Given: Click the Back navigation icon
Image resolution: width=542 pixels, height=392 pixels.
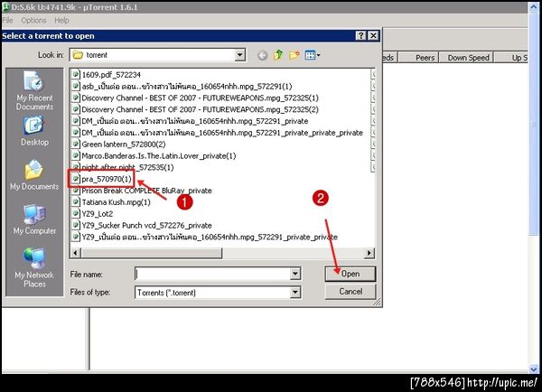Looking at the screenshot, I should point(262,55).
